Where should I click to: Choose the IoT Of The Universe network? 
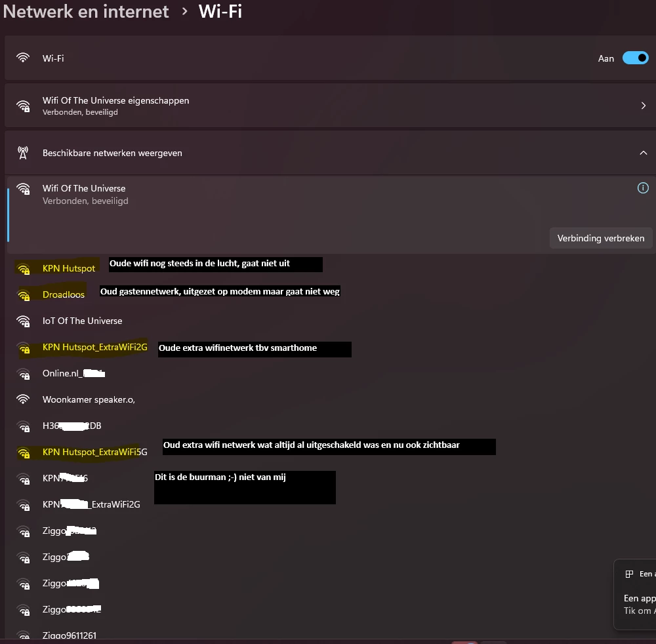(82, 321)
